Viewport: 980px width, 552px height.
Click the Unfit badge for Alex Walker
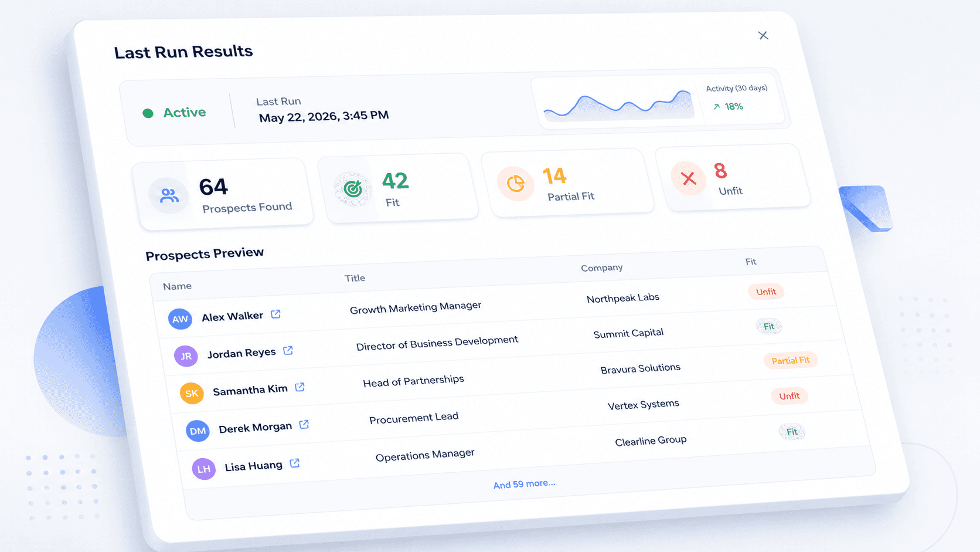coord(766,292)
